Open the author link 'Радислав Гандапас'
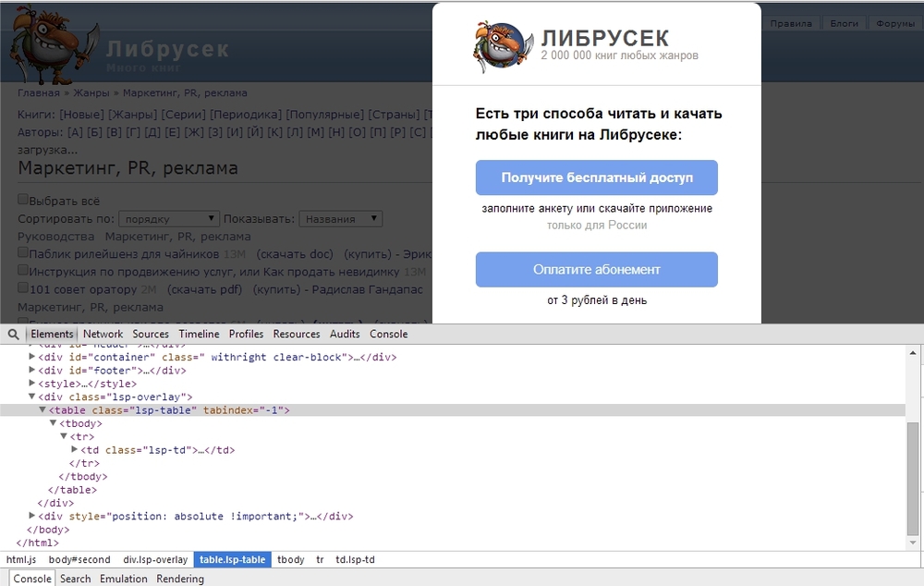 (x=367, y=289)
